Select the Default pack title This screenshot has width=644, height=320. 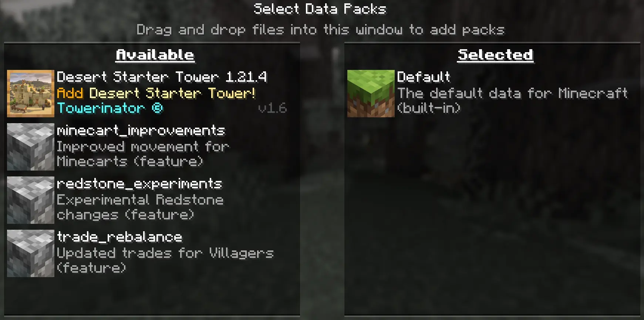[x=424, y=77]
